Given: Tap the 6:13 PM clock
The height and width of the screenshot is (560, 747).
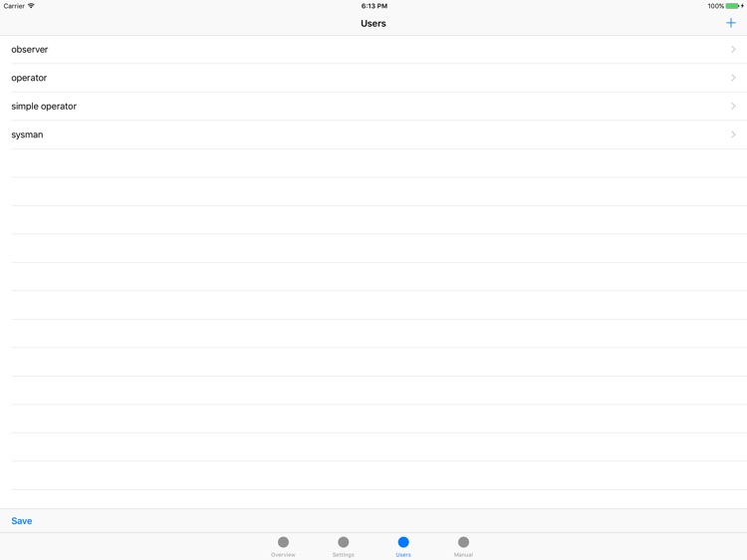Looking at the screenshot, I should point(373,6).
